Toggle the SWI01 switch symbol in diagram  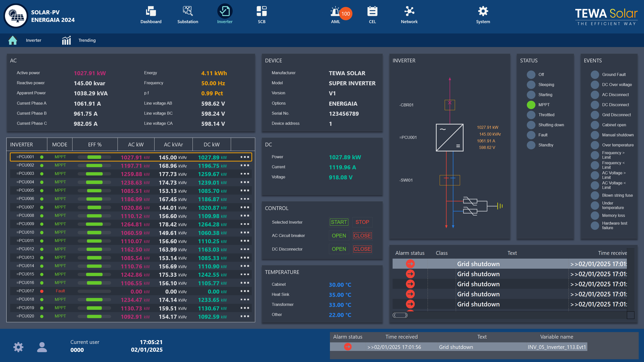449,180
